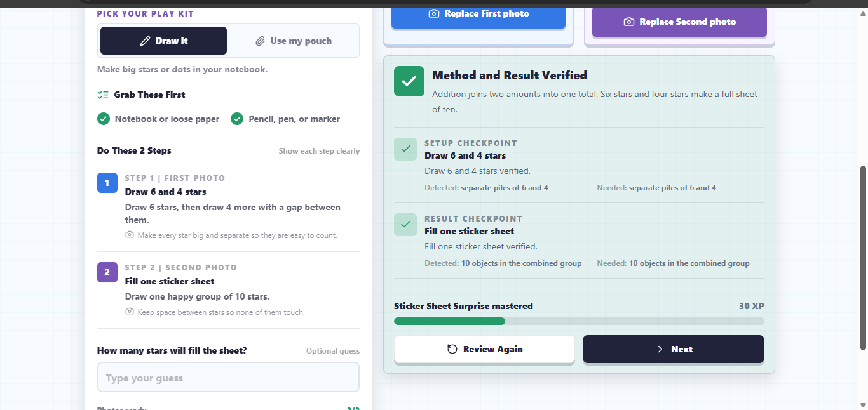868x410 pixels.
Task: Click the circular arrow Review Again icon
Action: (452, 349)
